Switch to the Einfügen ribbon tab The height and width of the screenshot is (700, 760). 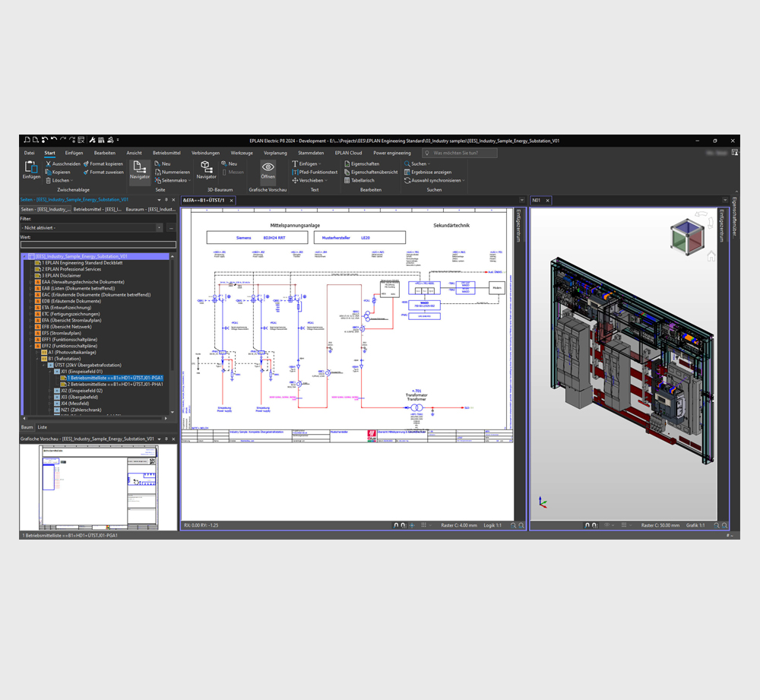(x=74, y=153)
